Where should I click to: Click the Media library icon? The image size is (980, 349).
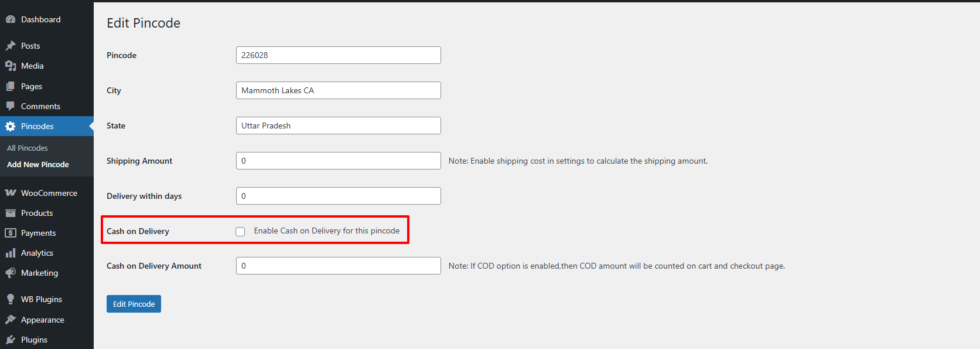(x=11, y=66)
